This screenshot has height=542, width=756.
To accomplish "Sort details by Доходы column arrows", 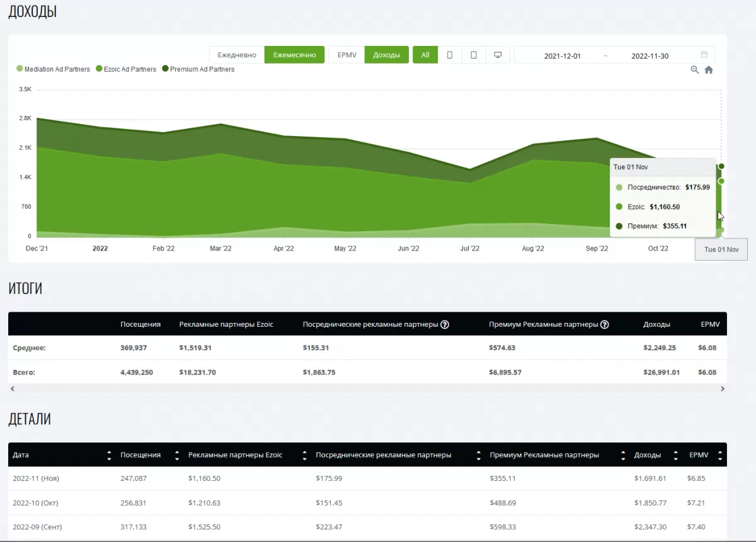I will [x=676, y=455].
